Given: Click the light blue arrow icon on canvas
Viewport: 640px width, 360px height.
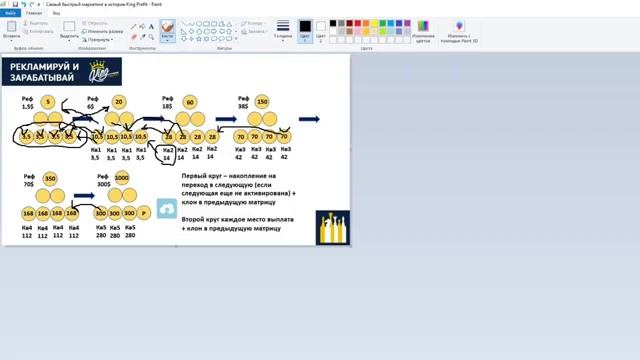Looking at the screenshot, I should (x=167, y=209).
